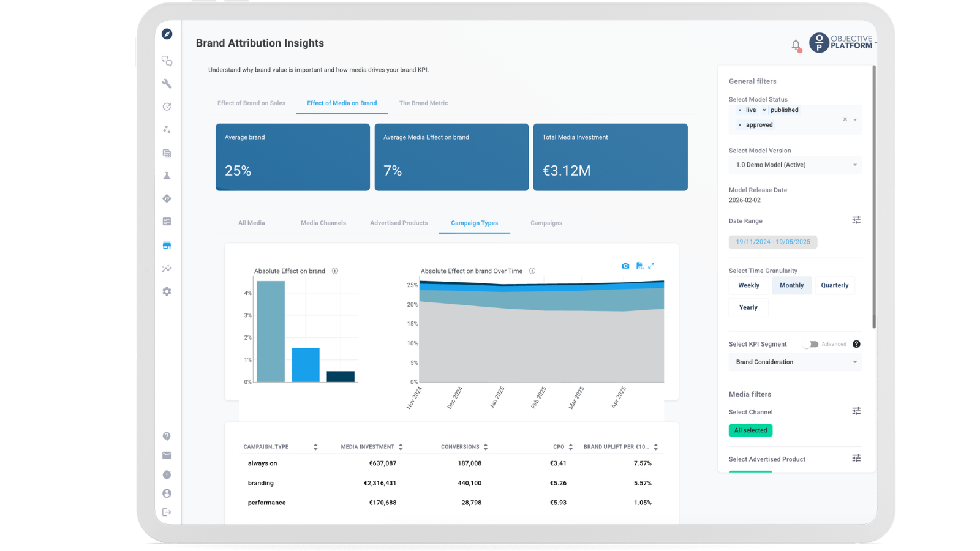
Task: Open the chat bubbles sidebar icon
Action: [167, 61]
